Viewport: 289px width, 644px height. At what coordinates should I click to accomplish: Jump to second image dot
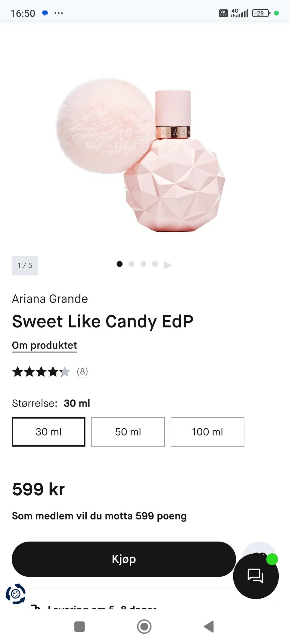click(x=131, y=264)
